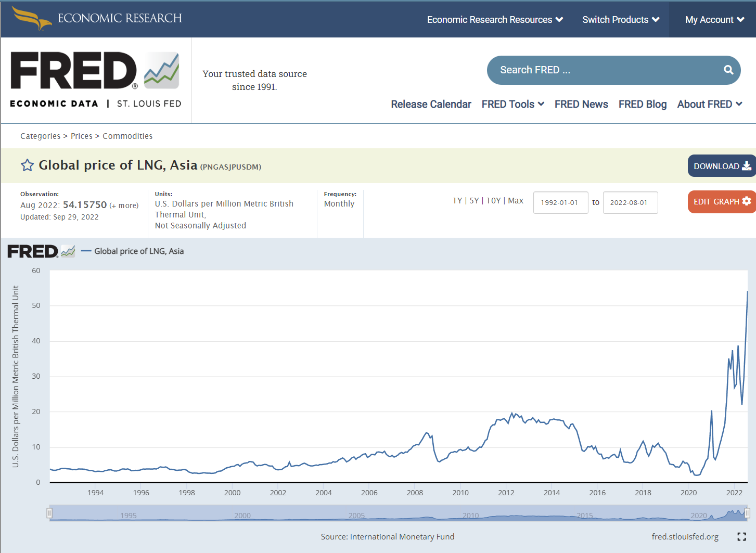Open Edit Graph settings
Image resolution: width=756 pixels, height=553 pixels.
click(722, 201)
